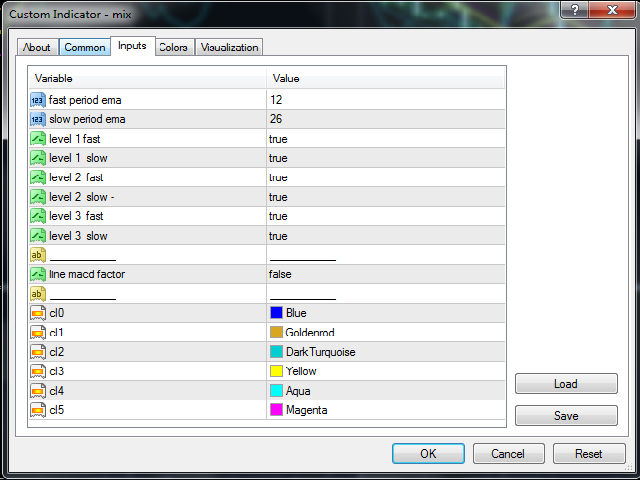Select the 'level 3 slow' variable name

pyautogui.click(x=78, y=236)
